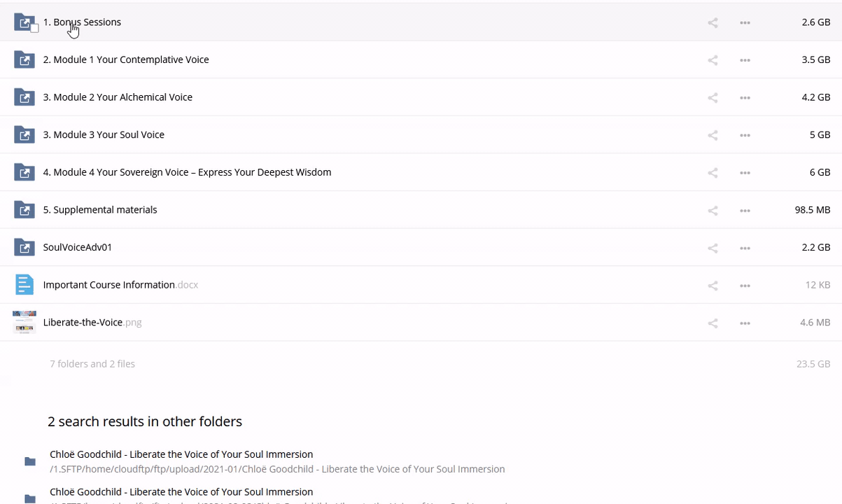Open more actions for Important Course Information.docx
The width and height of the screenshot is (842, 504).
click(x=745, y=286)
